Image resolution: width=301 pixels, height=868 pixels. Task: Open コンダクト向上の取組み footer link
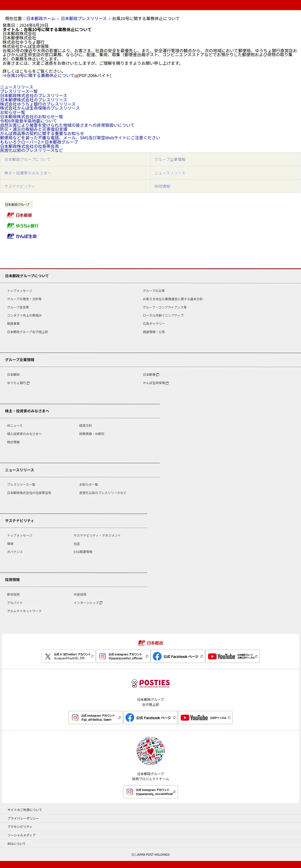[25, 315]
